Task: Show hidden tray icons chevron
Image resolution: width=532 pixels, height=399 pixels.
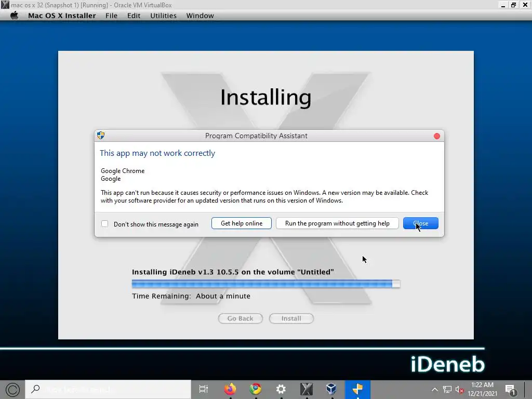Action: pyautogui.click(x=434, y=390)
